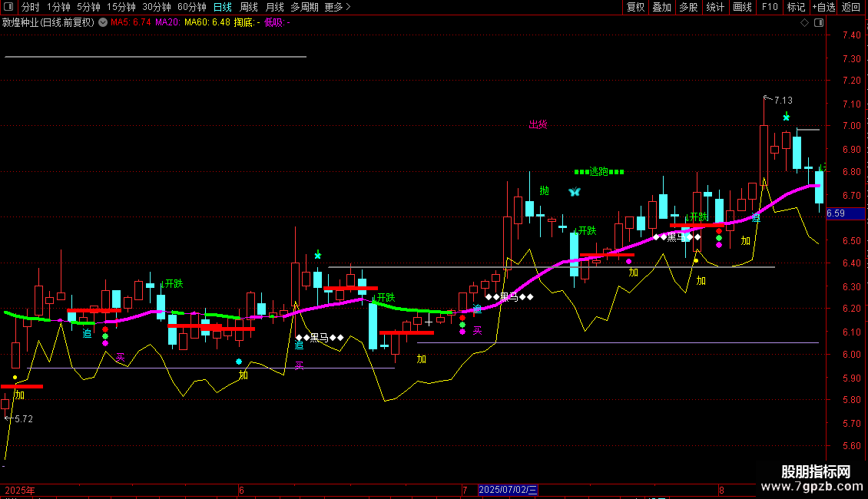Click the 7.40 price axis label
Screen dimensions: 868x499
[851, 35]
